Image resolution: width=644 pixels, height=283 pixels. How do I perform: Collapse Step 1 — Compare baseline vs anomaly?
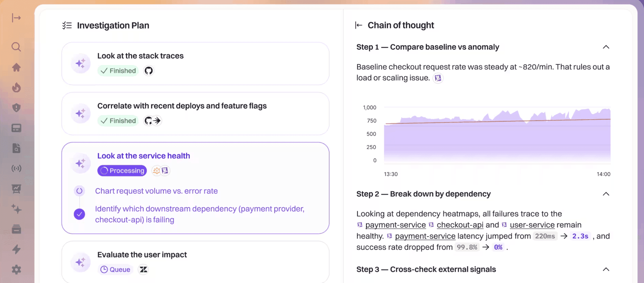point(606,47)
